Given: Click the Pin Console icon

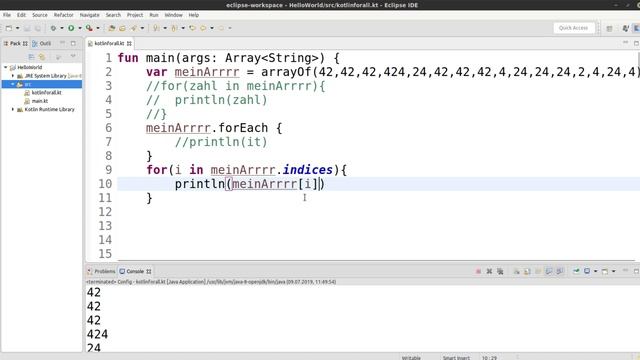Looking at the screenshot, I should (x=576, y=271).
